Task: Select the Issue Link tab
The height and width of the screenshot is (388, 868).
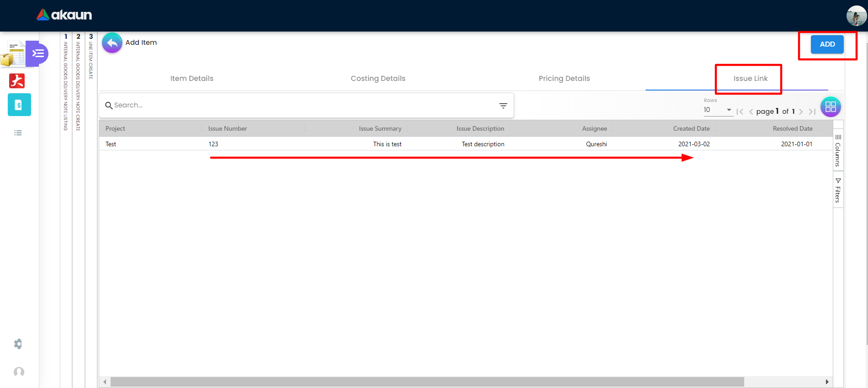Action: pos(751,79)
